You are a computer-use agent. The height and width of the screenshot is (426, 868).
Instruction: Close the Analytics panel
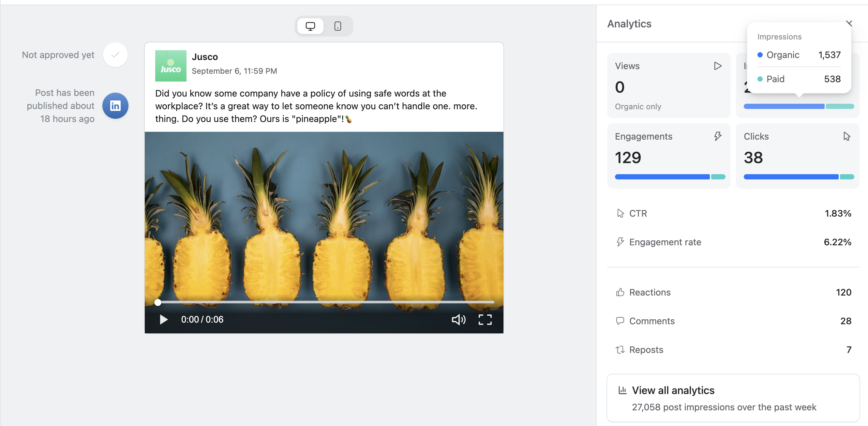pyautogui.click(x=849, y=23)
